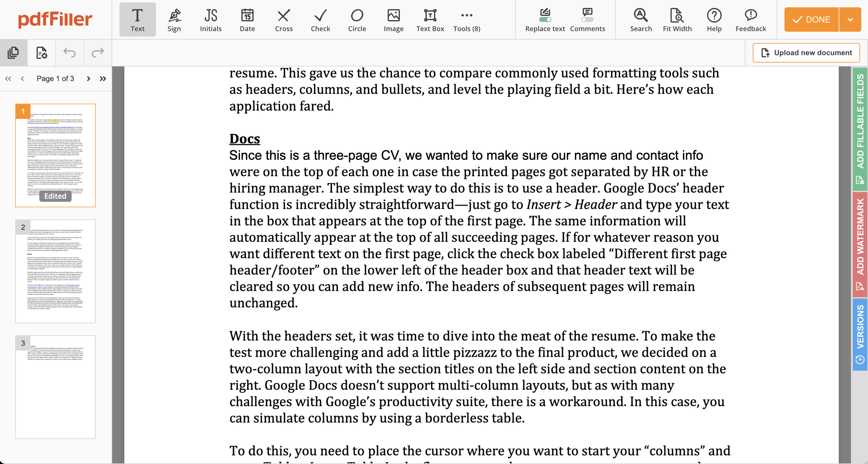The width and height of the screenshot is (868, 464).
Task: Select the Initials tool
Action: point(210,20)
